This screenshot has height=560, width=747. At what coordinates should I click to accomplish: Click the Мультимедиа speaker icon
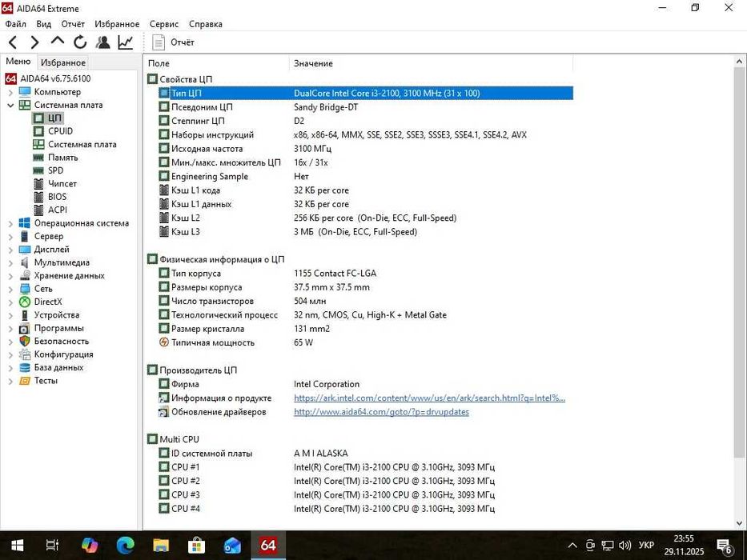25,262
